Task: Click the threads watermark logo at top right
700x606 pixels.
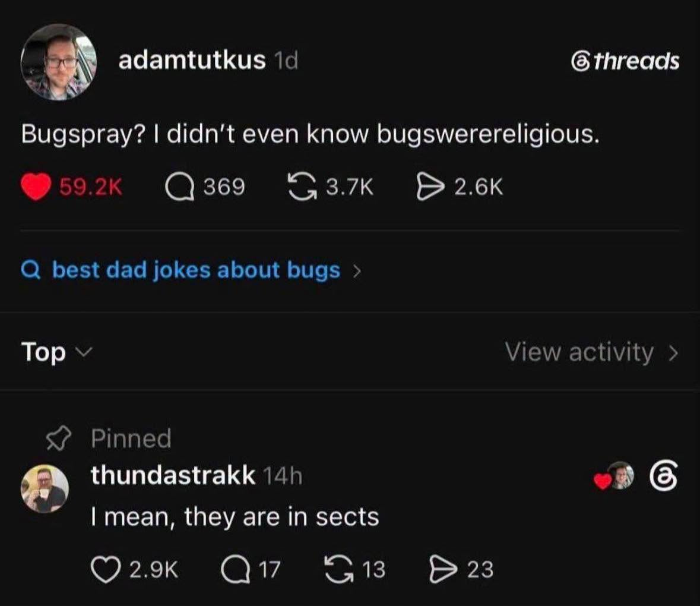Action: (x=625, y=61)
